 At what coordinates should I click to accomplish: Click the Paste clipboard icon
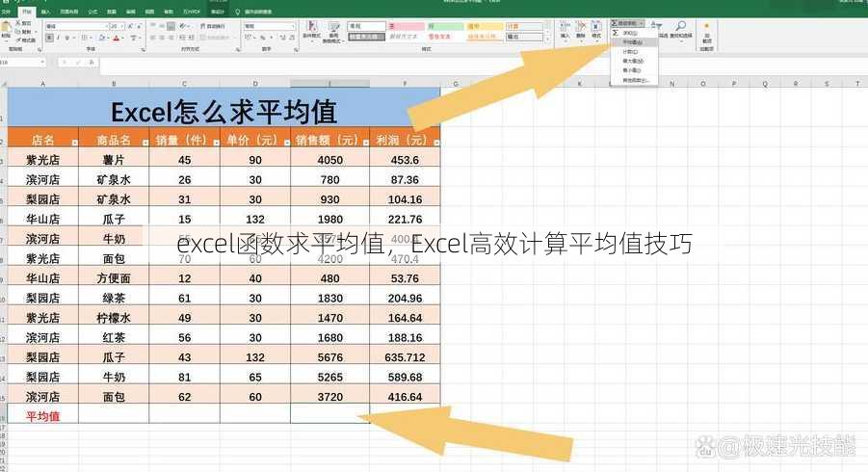coord(6,26)
